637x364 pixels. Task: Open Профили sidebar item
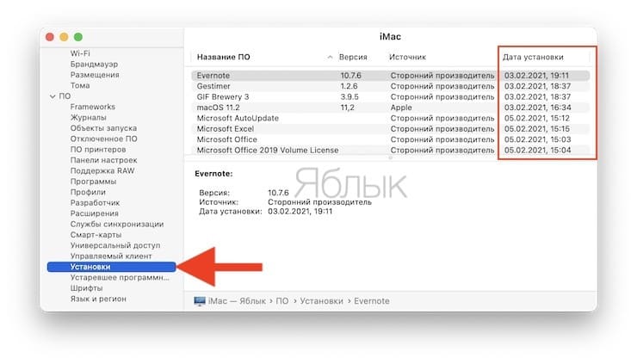(88, 192)
